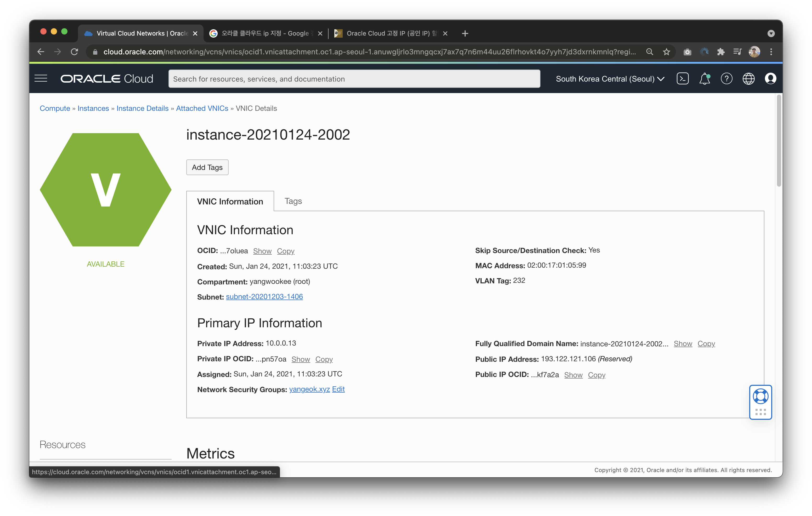Open a new browser tab with plus
This screenshot has width=812, height=516.
click(x=465, y=33)
